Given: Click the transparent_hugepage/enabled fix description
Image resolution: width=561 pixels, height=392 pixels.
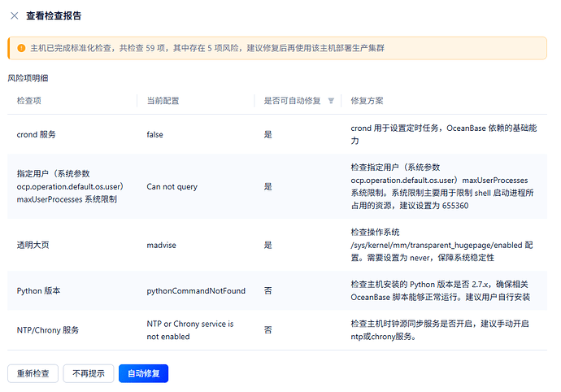Looking at the screenshot, I should click(441, 246).
